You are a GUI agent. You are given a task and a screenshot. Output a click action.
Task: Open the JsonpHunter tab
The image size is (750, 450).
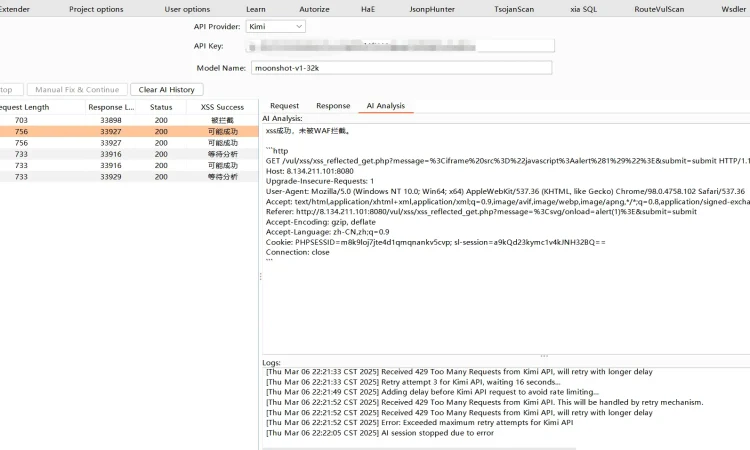pos(432,9)
